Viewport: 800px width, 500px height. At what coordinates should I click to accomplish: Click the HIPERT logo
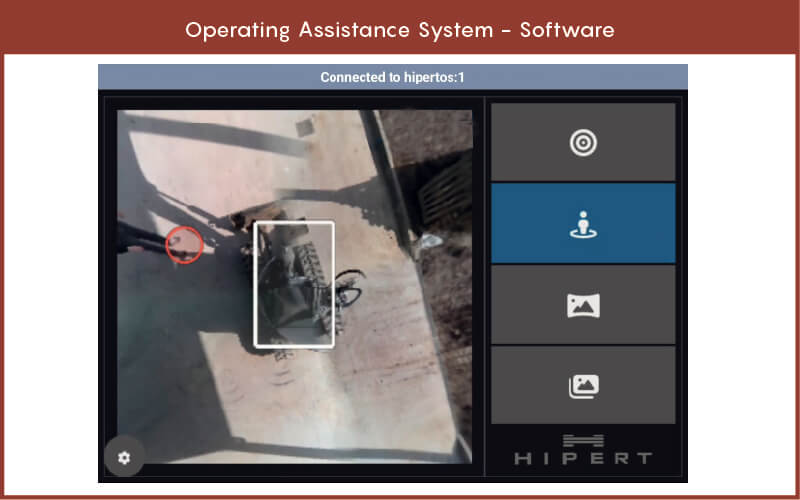pyautogui.click(x=583, y=449)
